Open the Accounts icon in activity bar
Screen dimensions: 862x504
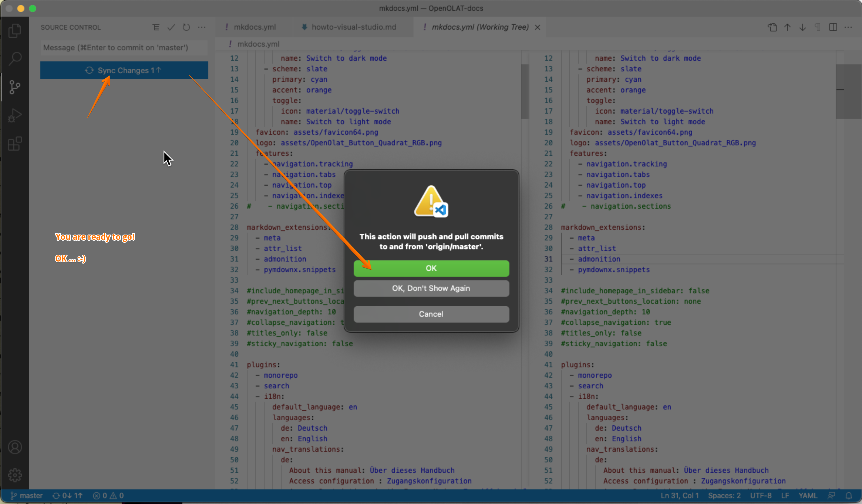pos(15,447)
